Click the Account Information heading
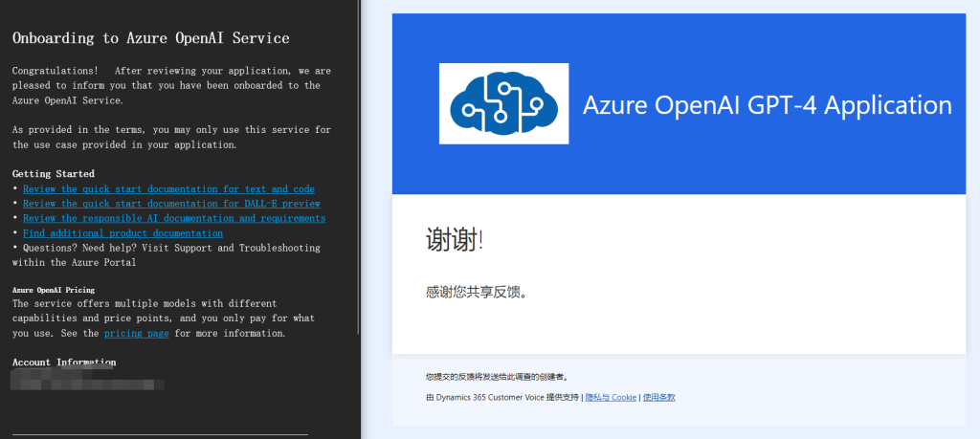The width and height of the screenshot is (980, 439). [64, 362]
